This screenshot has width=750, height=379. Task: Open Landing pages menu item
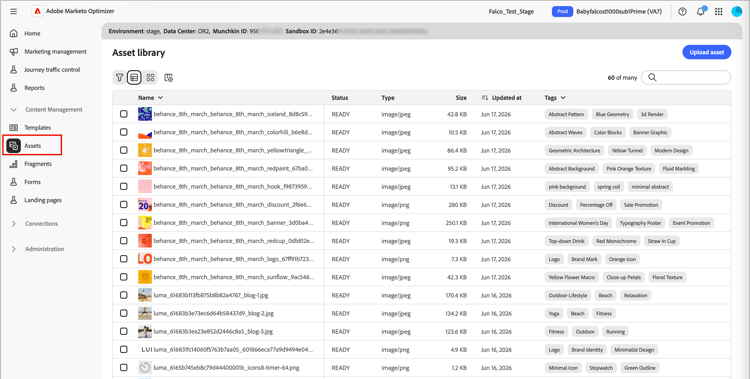pyautogui.click(x=43, y=201)
